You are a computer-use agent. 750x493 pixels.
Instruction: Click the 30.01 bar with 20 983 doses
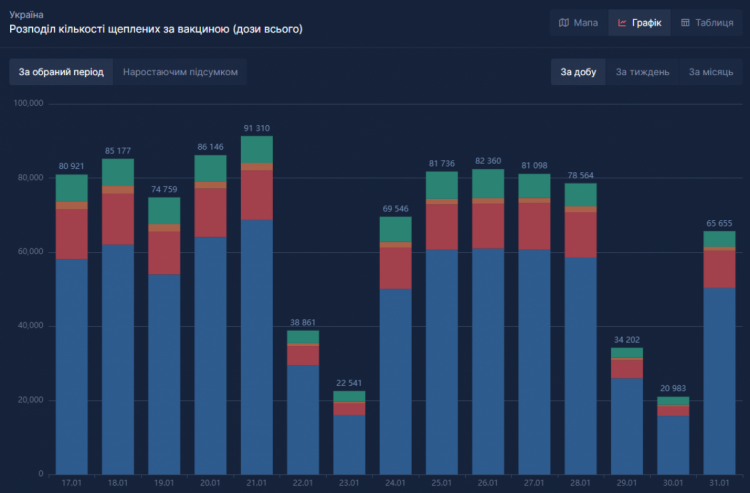[673, 440]
